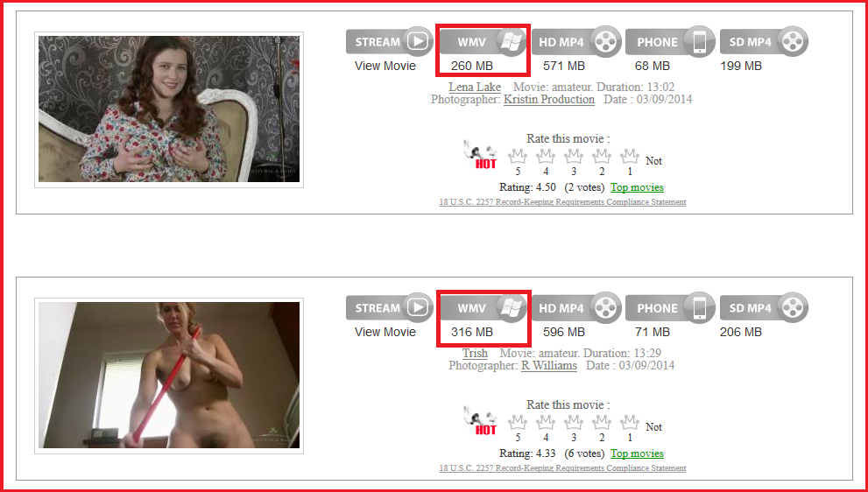
Task: Open the Lena Lake model link
Action: pos(475,87)
